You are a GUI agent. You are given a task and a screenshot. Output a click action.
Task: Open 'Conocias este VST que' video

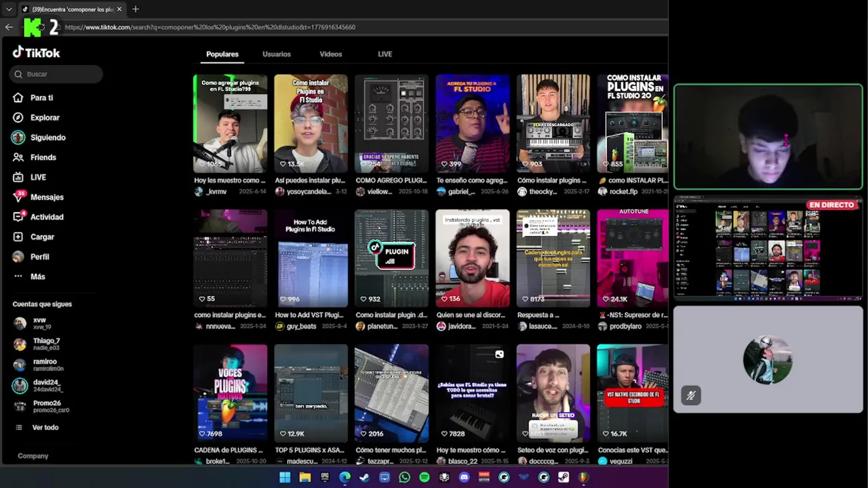click(632, 393)
